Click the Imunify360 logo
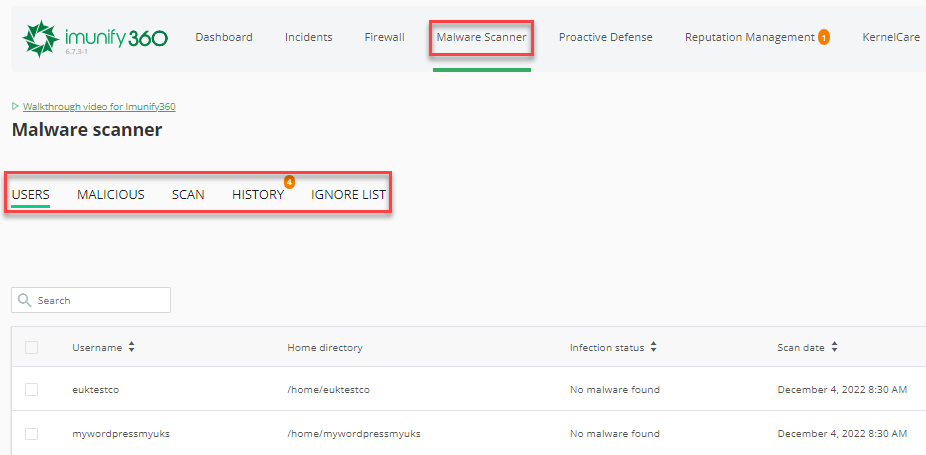 click(x=94, y=38)
